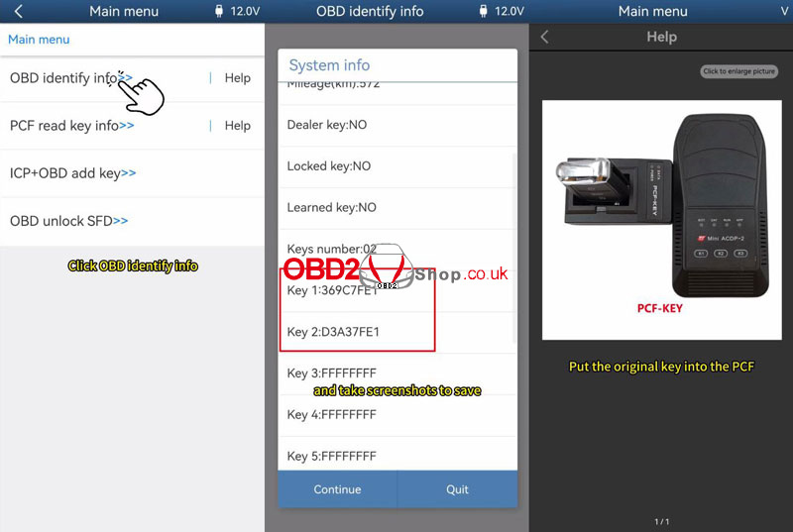Open PCF read key info entry

click(x=72, y=125)
